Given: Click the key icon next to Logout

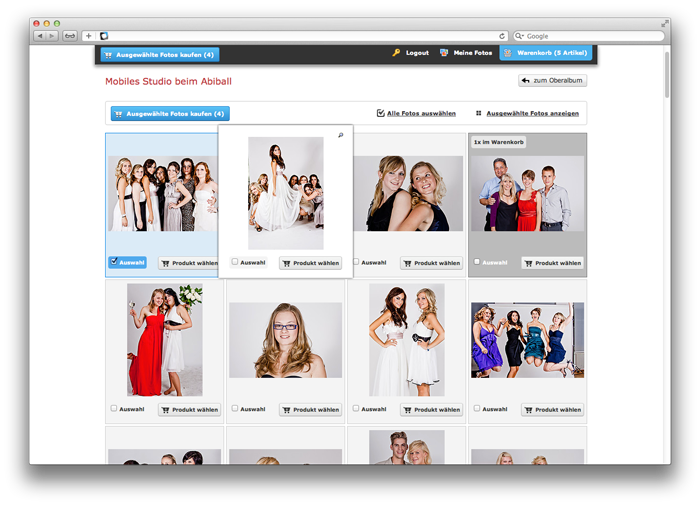Looking at the screenshot, I should (396, 53).
